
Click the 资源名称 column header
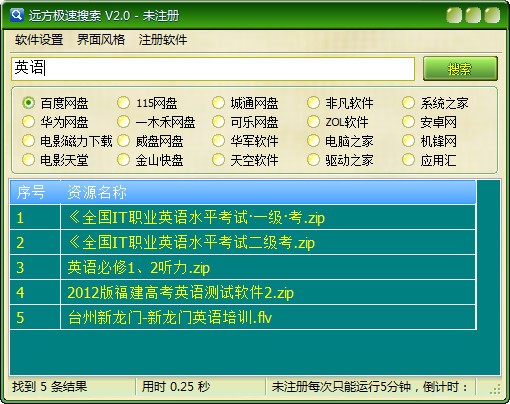click(x=268, y=192)
